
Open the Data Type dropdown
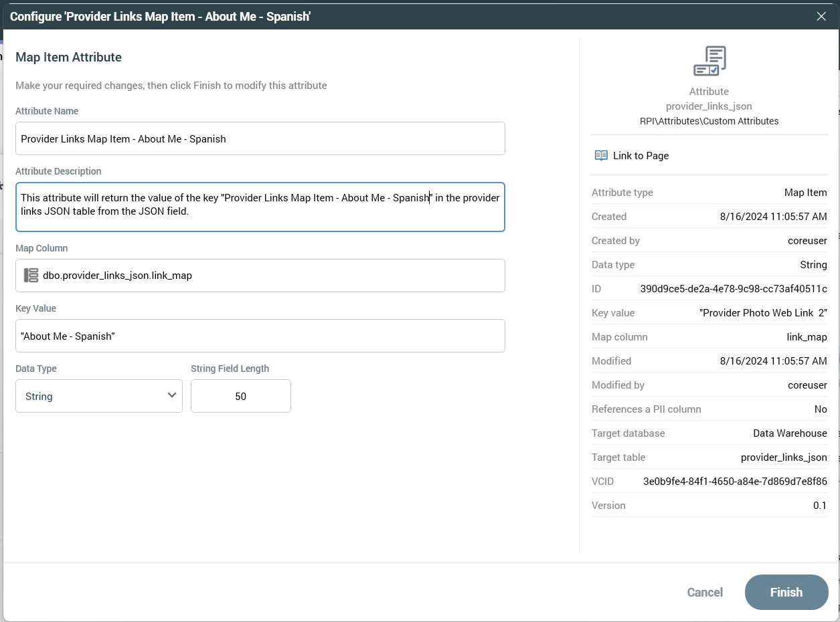99,396
